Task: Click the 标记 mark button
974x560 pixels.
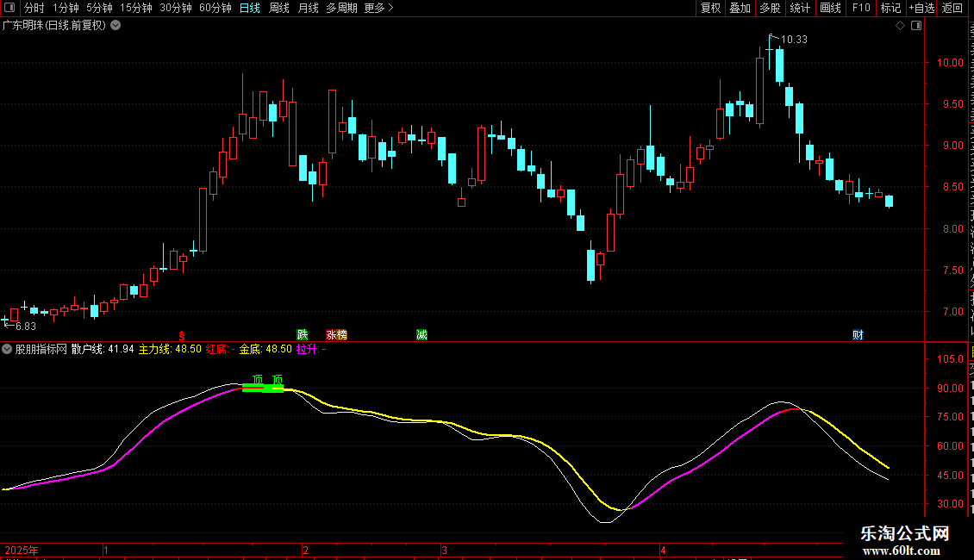Action: (890, 8)
